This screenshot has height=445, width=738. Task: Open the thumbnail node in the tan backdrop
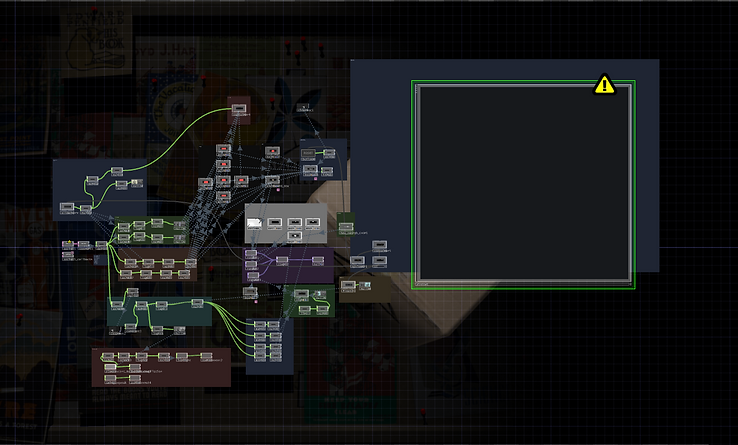365,285
